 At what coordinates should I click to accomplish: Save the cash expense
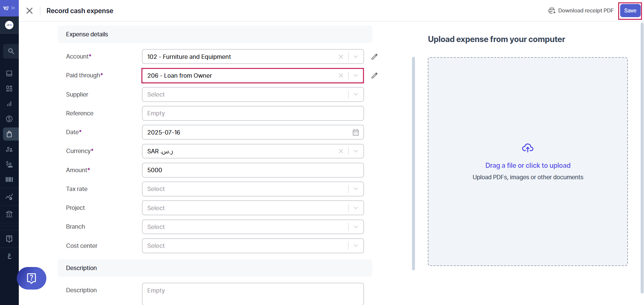[630, 11]
